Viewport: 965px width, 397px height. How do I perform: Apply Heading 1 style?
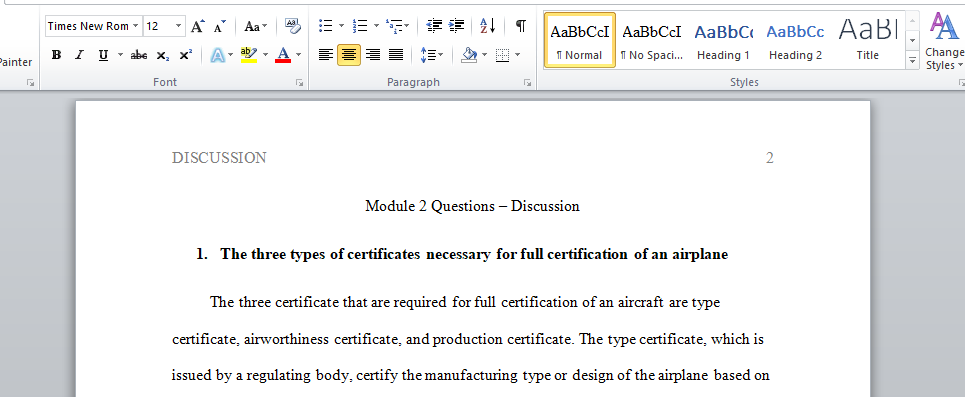(723, 39)
